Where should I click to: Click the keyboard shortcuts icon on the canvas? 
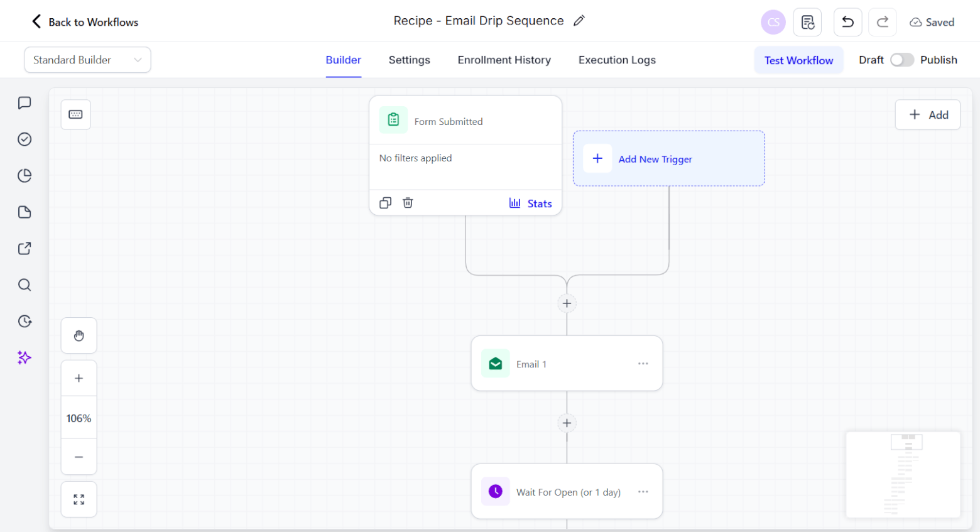click(75, 114)
